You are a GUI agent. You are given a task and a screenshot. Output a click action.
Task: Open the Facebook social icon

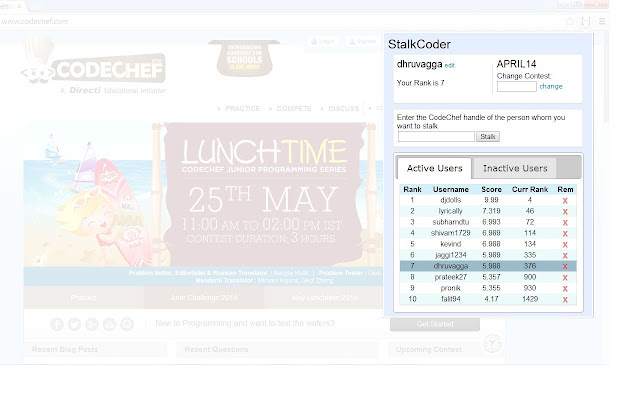[x=57, y=324]
